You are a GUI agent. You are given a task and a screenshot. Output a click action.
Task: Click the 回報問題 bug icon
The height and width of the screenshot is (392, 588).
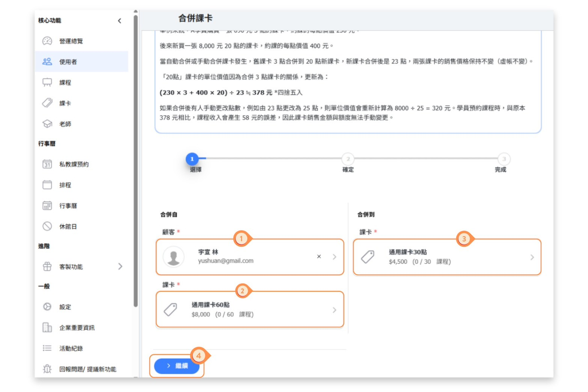pyautogui.click(x=47, y=369)
